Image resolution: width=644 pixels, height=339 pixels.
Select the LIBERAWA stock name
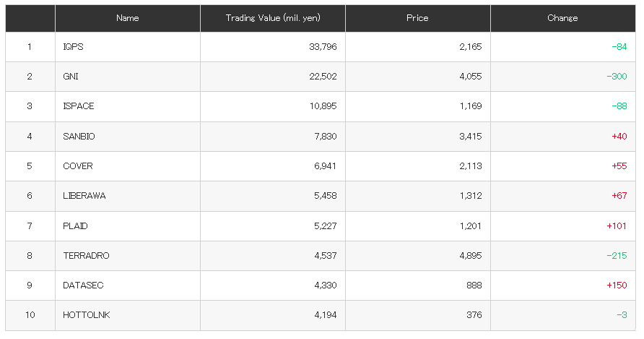(84, 196)
